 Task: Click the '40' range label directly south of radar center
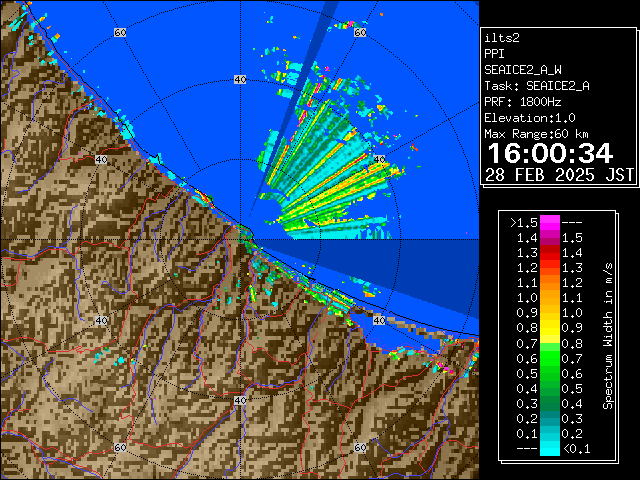click(x=240, y=400)
